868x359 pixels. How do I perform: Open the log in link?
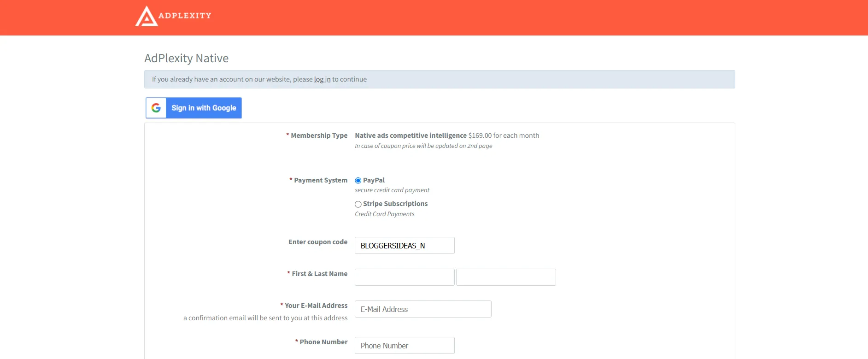323,79
